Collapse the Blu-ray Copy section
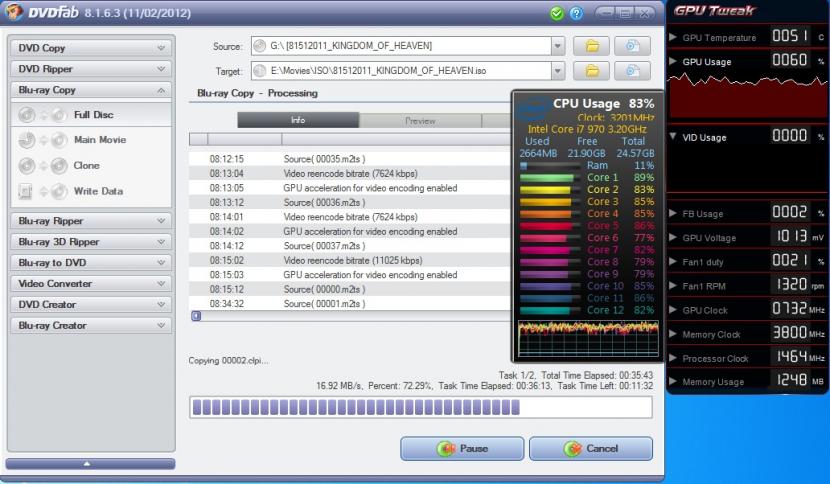 pyautogui.click(x=91, y=90)
